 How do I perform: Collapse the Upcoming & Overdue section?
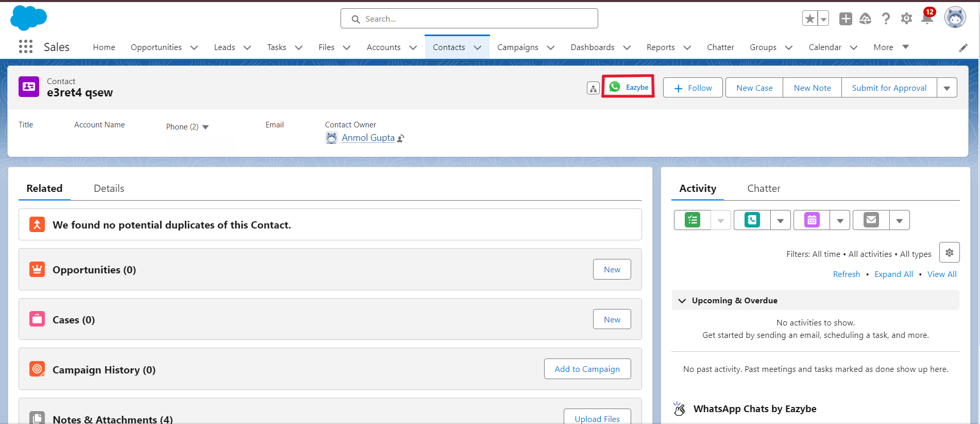(x=682, y=301)
